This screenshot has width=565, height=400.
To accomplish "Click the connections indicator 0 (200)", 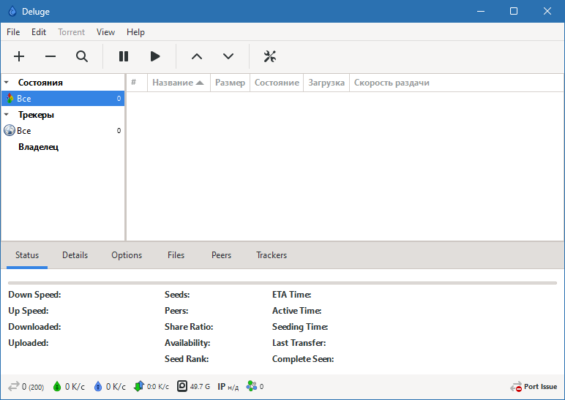I will pos(26,387).
